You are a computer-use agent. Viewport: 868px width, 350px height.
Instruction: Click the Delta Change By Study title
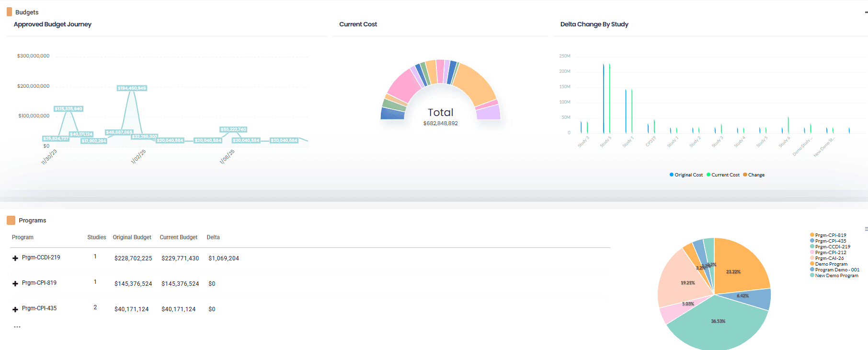pyautogui.click(x=594, y=24)
